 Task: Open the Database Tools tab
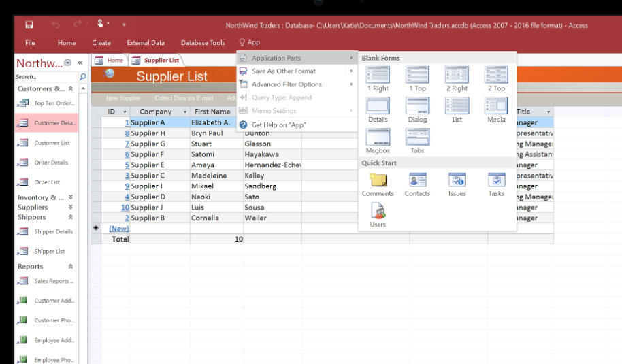point(203,42)
